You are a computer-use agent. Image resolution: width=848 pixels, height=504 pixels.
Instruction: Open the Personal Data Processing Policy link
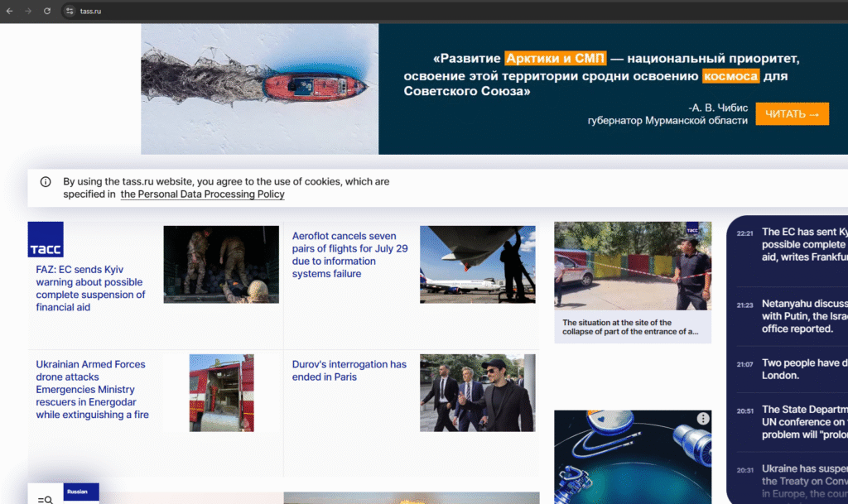202,194
